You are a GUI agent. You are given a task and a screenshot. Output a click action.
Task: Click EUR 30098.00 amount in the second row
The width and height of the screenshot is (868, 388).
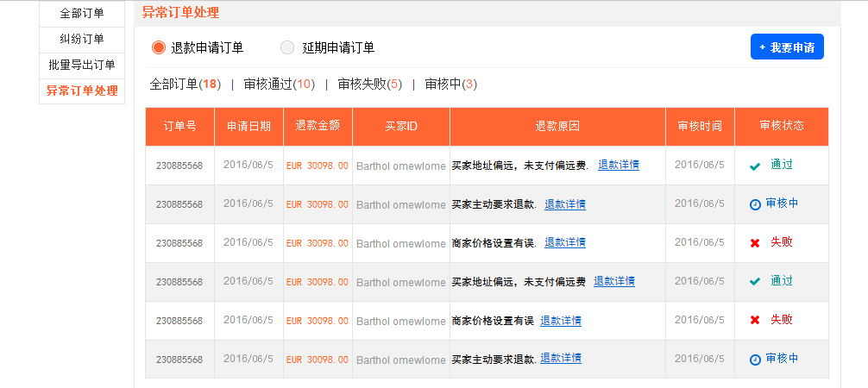pos(318,204)
